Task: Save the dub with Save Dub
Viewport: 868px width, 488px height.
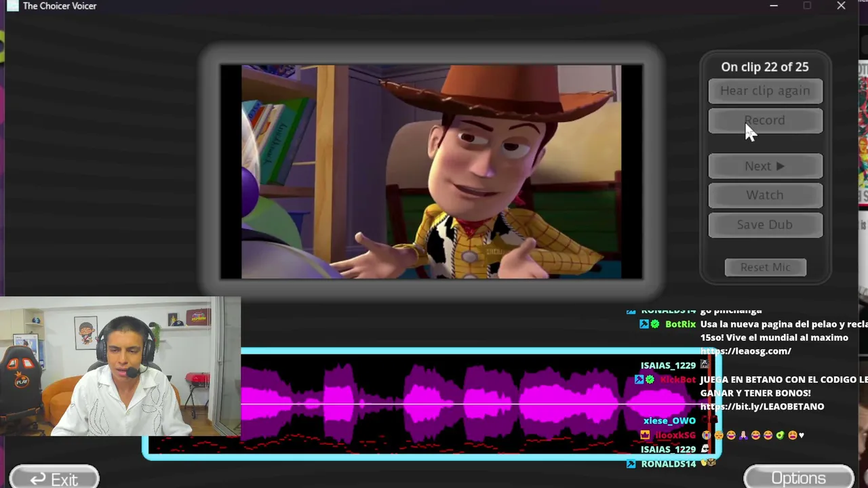Action: [x=765, y=225]
